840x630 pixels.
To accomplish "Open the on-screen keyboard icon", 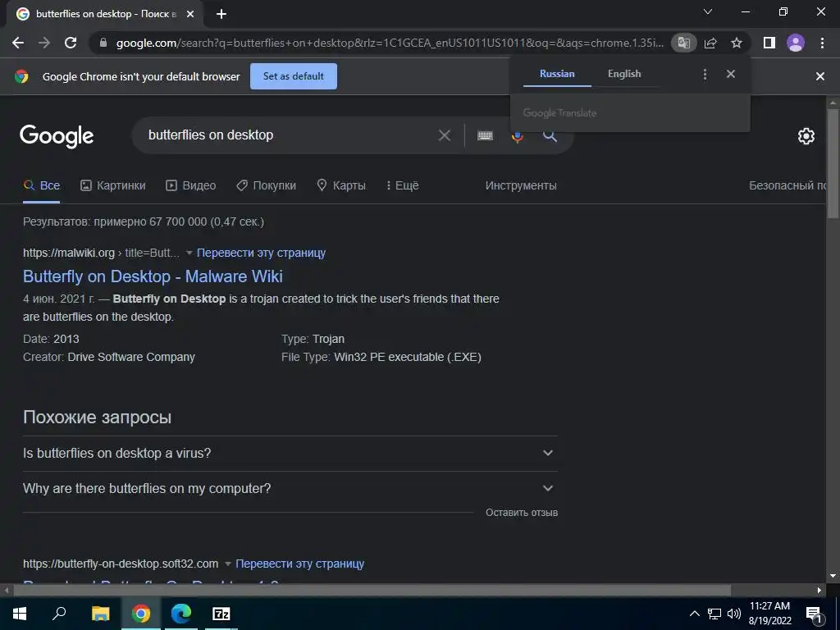I will coord(485,135).
